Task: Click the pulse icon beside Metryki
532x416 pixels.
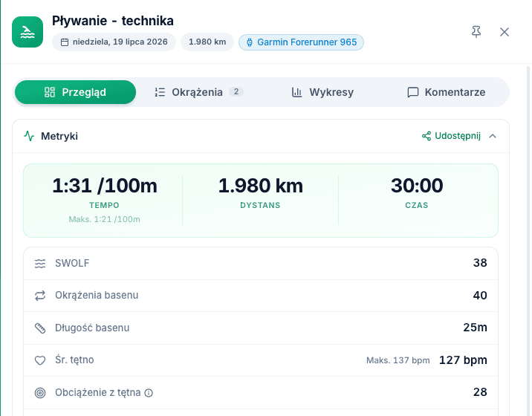Action: click(29, 136)
